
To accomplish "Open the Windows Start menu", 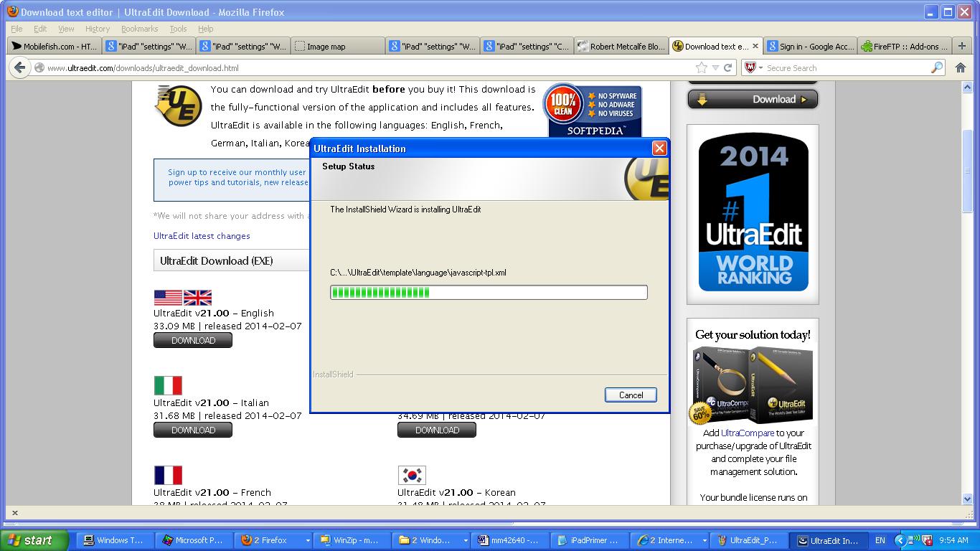I will coord(34,540).
